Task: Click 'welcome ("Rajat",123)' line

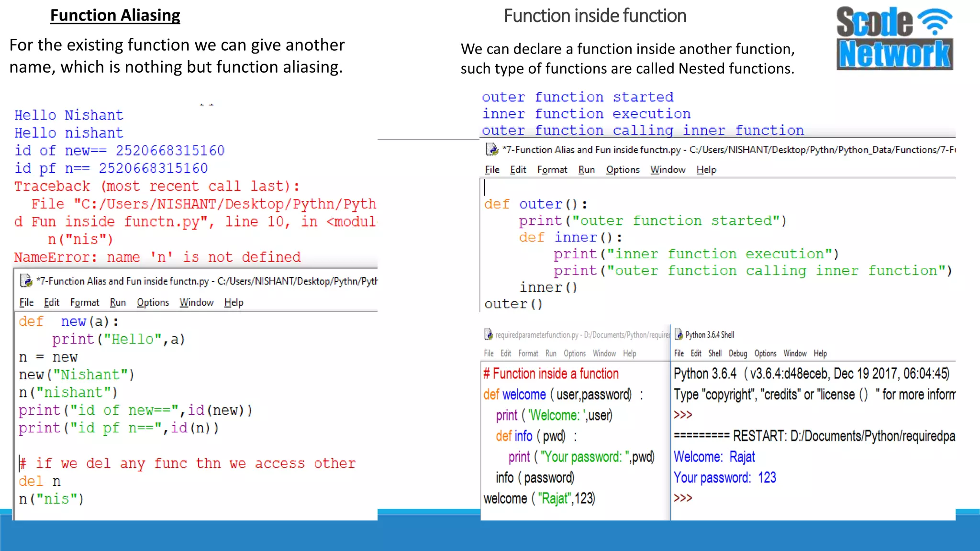Action: (539, 498)
